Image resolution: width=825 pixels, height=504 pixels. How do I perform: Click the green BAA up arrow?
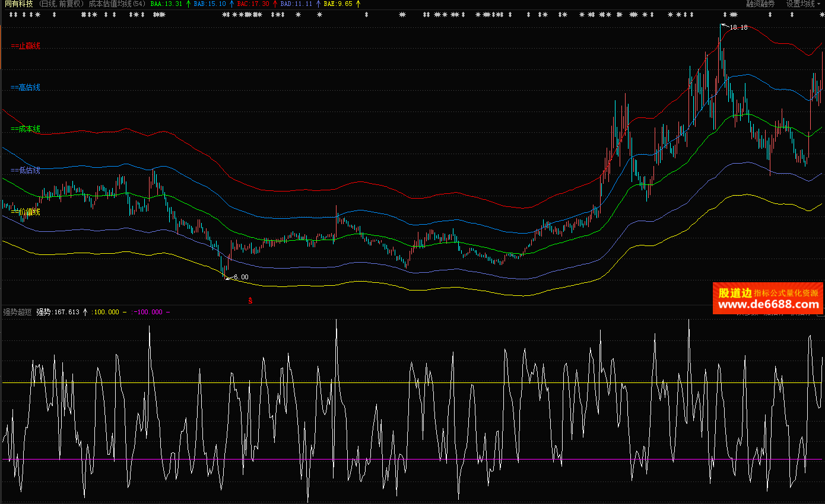coord(188,4)
